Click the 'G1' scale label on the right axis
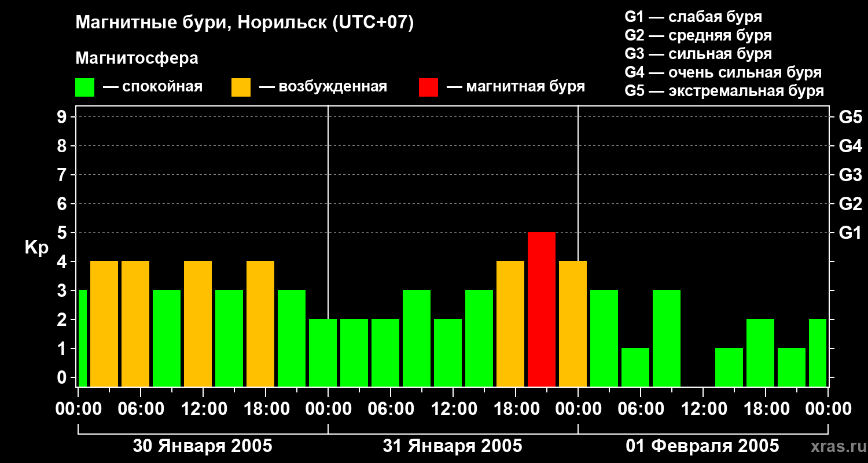Screen dimensions: 868x463 [850, 233]
